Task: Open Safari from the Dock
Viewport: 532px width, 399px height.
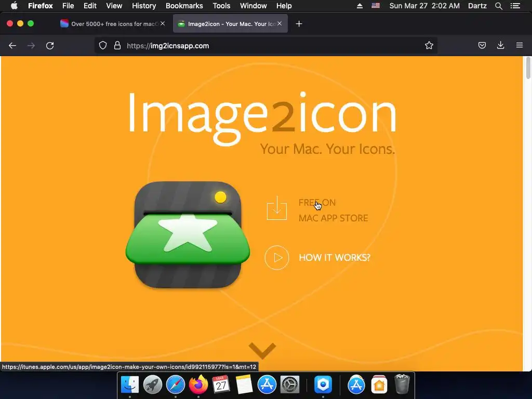Action: click(176, 385)
